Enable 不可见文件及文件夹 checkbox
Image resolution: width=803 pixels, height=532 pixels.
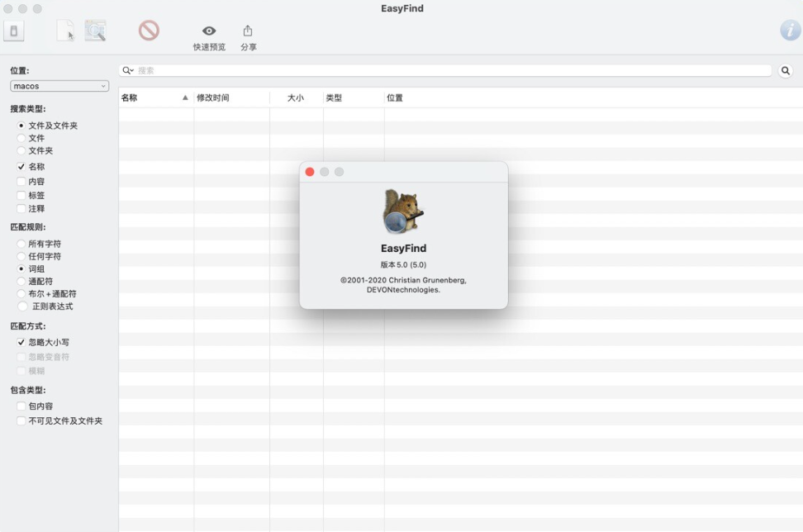21,420
